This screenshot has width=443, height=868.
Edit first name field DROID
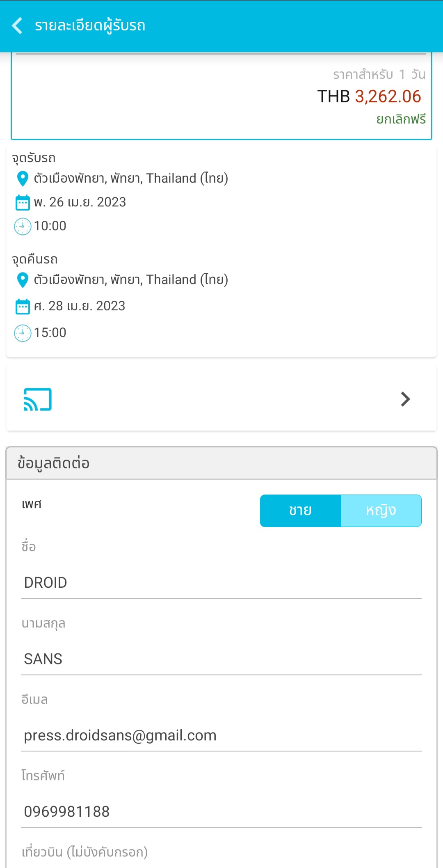pos(221,583)
